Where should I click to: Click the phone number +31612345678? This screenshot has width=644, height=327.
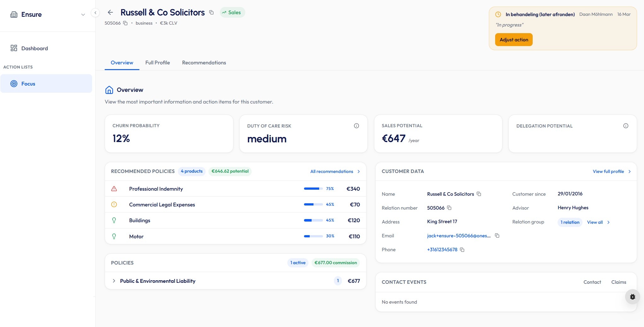442,249
